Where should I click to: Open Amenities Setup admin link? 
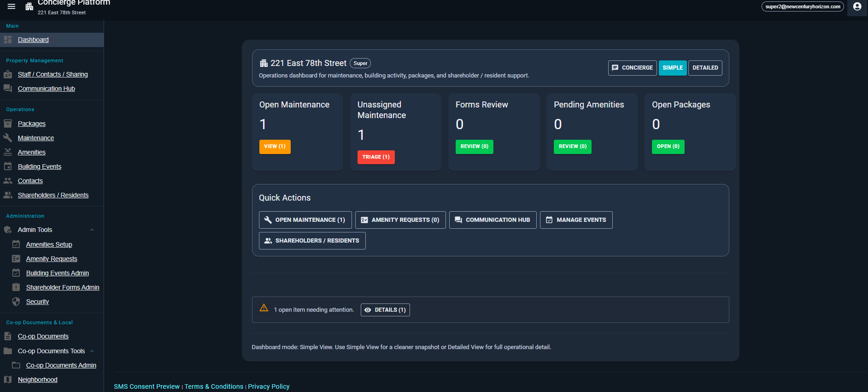coord(49,244)
